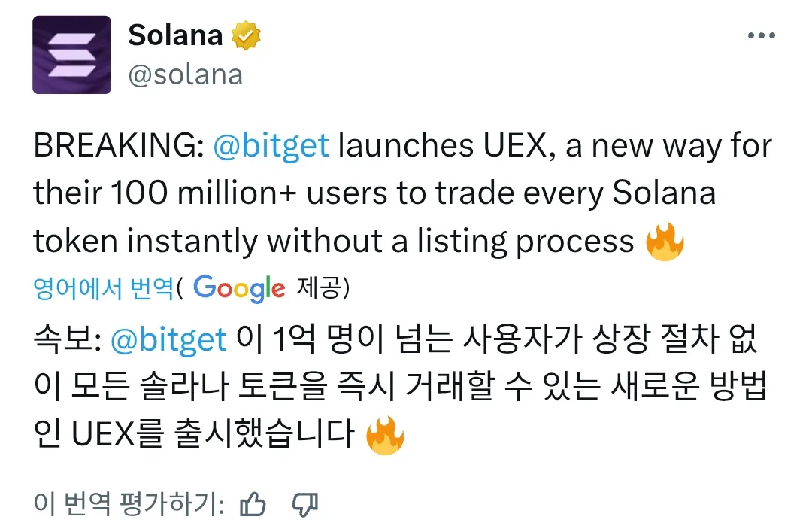Screen dimensions: 812x529
Task: Click the fire emoji after 'listing process'
Action: click(665, 242)
